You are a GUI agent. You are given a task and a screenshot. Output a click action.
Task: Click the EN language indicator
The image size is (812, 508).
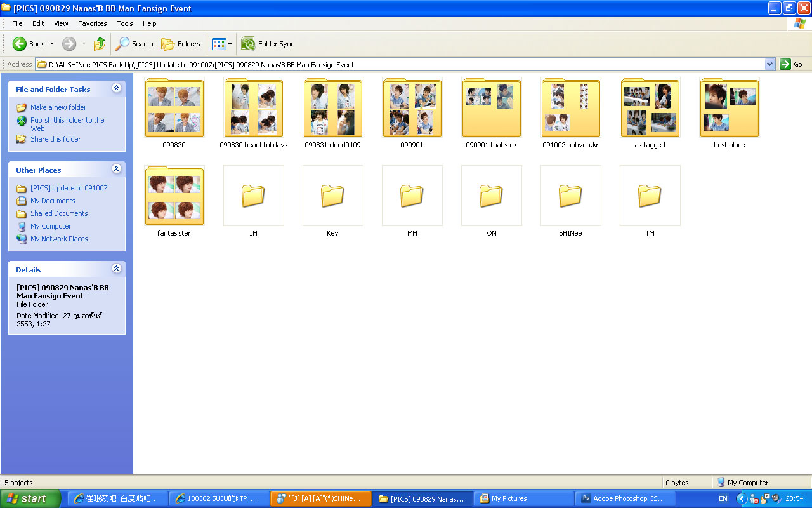tap(723, 498)
